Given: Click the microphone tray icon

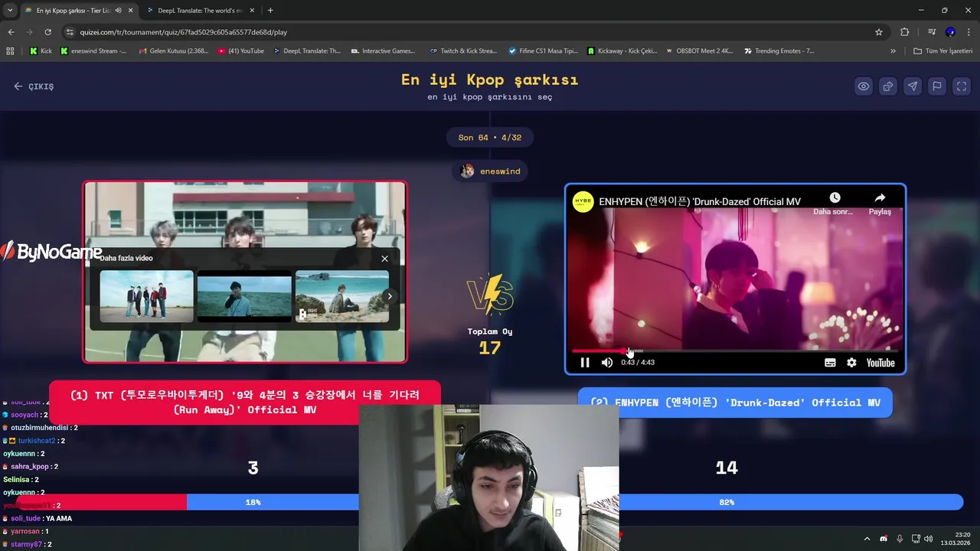Looking at the screenshot, I should pos(900,539).
